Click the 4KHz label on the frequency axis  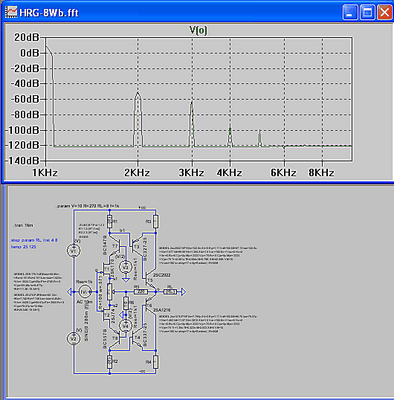[x=229, y=173]
